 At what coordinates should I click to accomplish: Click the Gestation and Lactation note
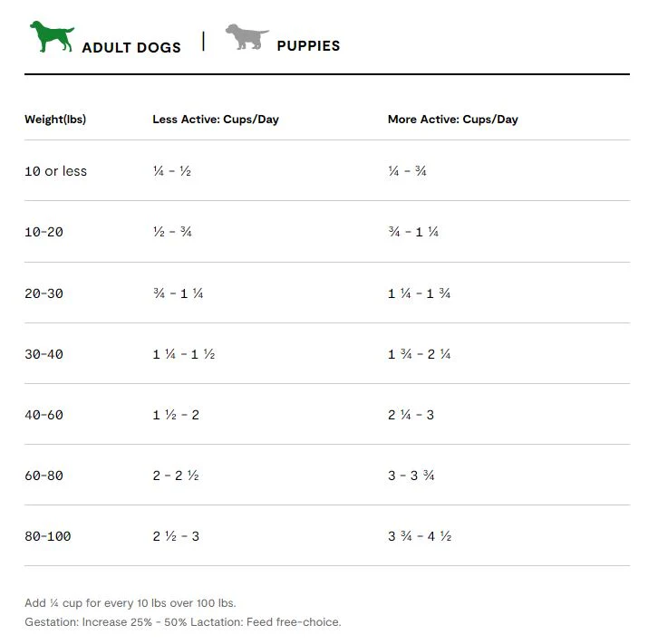coord(183,622)
